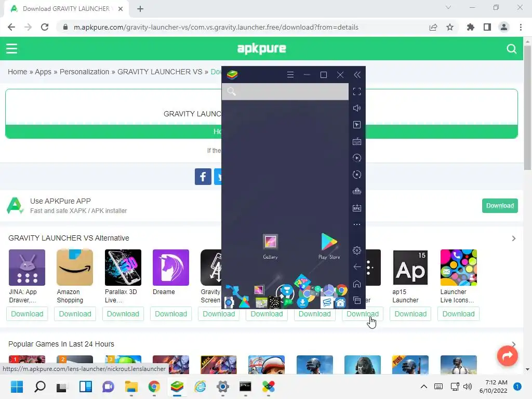Open the Gallery app in BlueStacks
The width and height of the screenshot is (532, 399).
coord(270,246)
